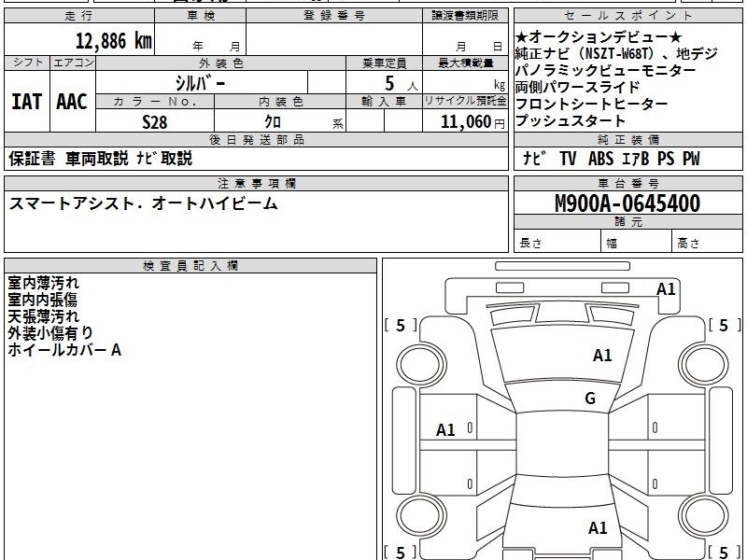This screenshot has width=747, height=560.
Task: Click the "A1" mark on the front bumper
Action: pyautogui.click(x=666, y=289)
